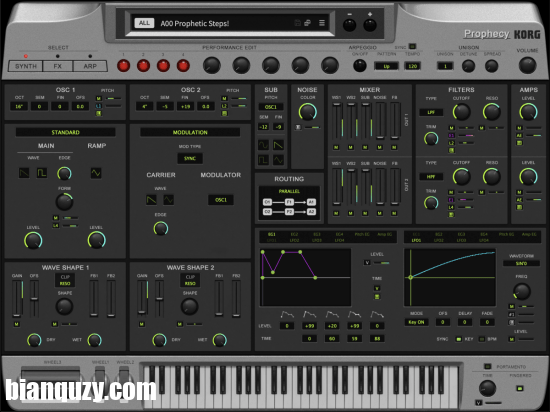Screen dimensions: 550x412
Task: Click the plus preset increment button
Action: 370,25
